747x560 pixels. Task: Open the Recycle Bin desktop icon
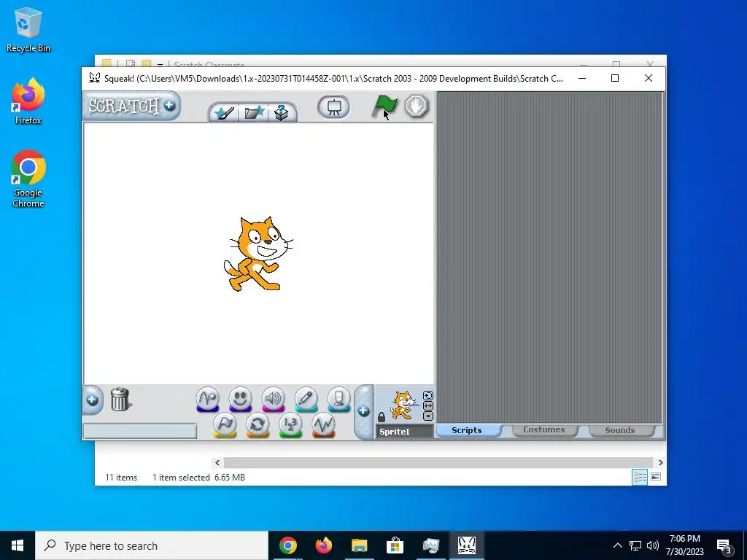coord(28,30)
